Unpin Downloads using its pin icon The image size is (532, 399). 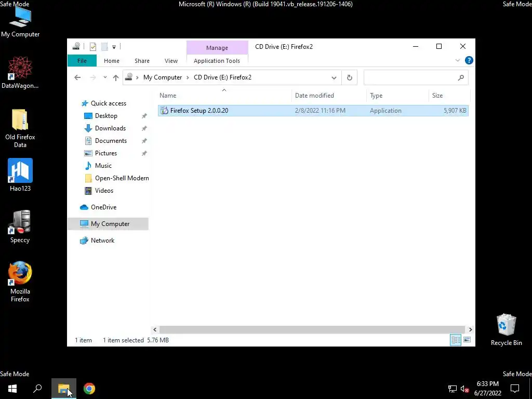144,129
